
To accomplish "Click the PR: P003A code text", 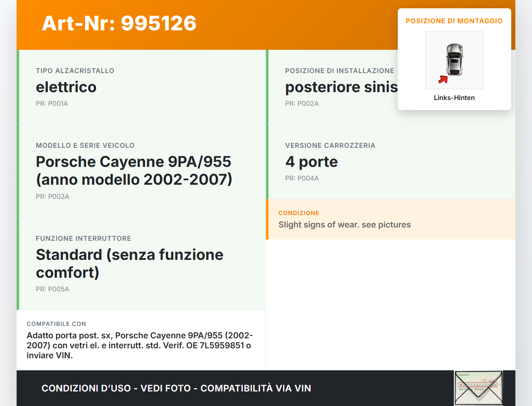I will 52,196.
